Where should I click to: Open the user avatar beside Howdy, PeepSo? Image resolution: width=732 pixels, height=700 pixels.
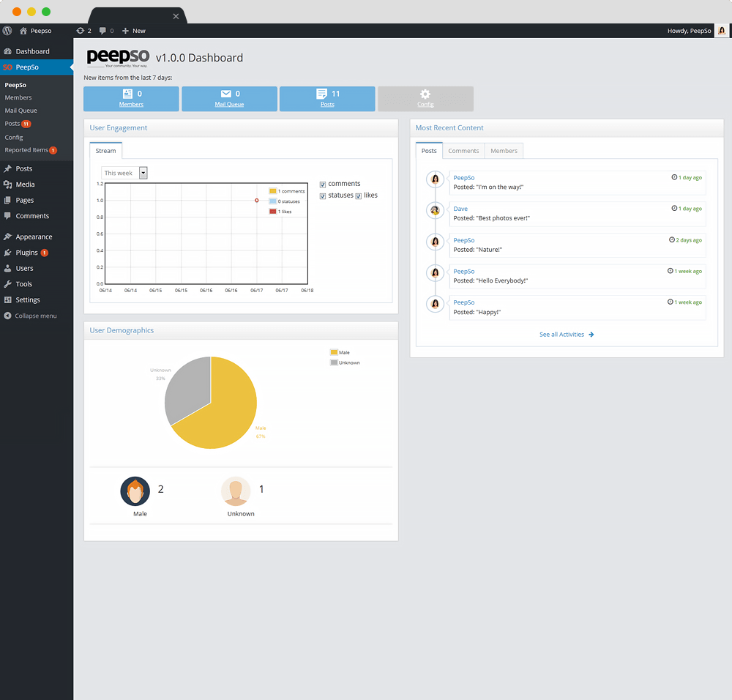pyautogui.click(x=722, y=31)
